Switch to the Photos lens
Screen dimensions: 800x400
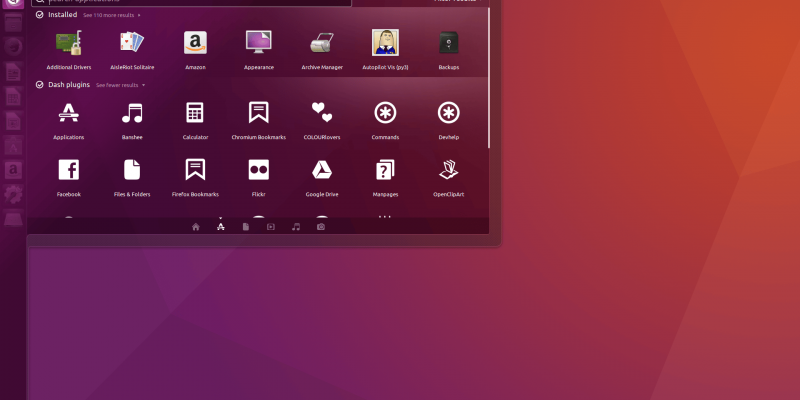[x=321, y=227]
